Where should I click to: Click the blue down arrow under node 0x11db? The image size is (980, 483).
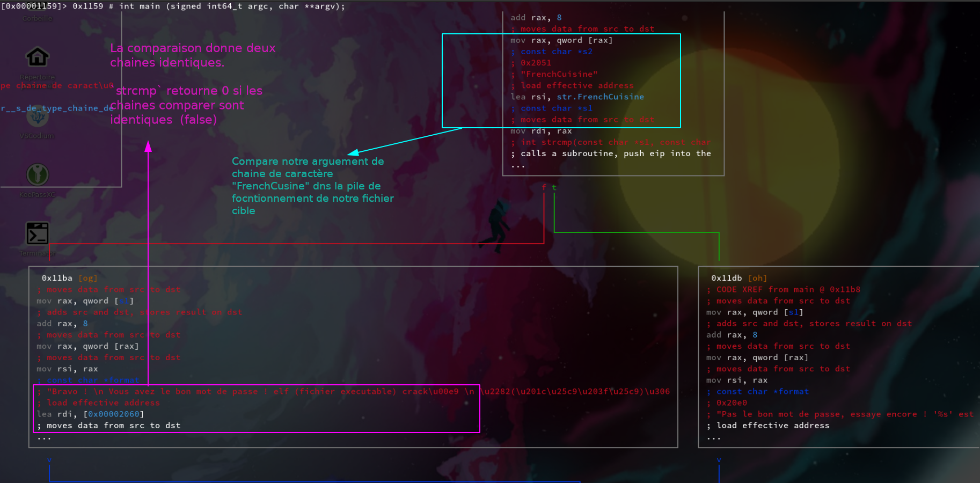click(719, 460)
